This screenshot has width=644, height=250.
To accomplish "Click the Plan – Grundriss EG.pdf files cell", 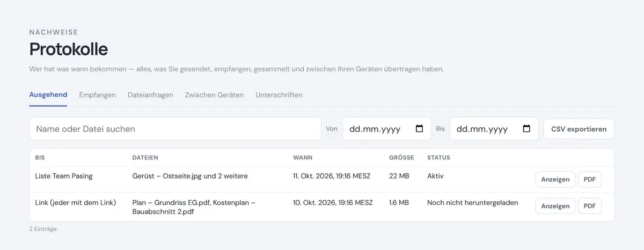I will click(194, 207).
